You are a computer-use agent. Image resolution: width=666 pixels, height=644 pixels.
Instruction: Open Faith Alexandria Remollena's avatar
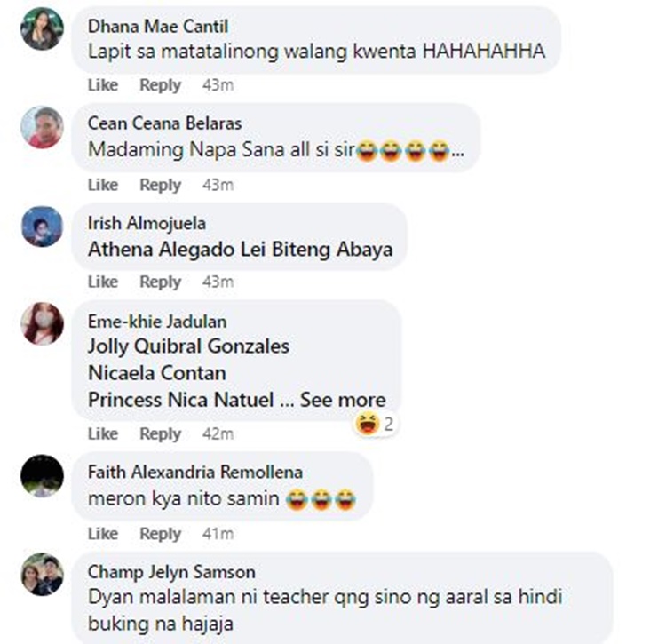pos(42,475)
